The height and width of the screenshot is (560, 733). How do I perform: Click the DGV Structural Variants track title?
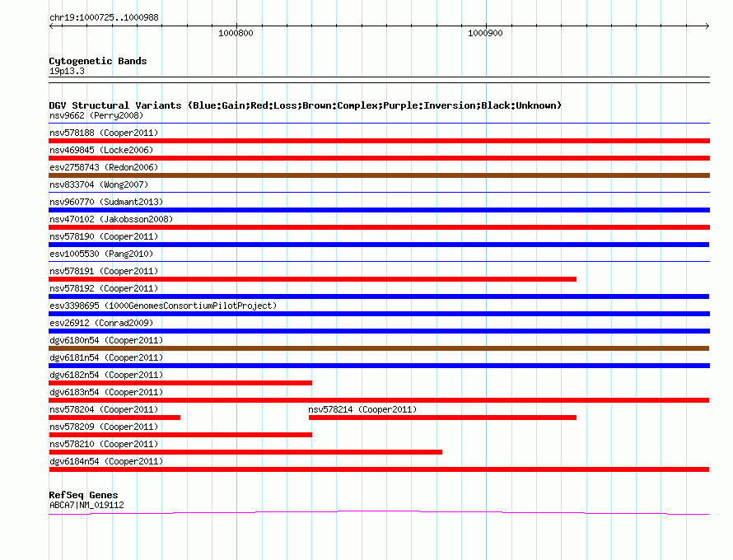306,105
